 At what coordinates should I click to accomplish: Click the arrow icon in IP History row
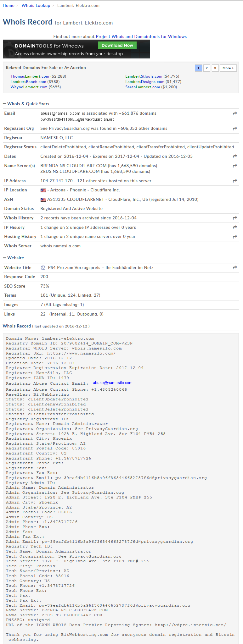235,227
